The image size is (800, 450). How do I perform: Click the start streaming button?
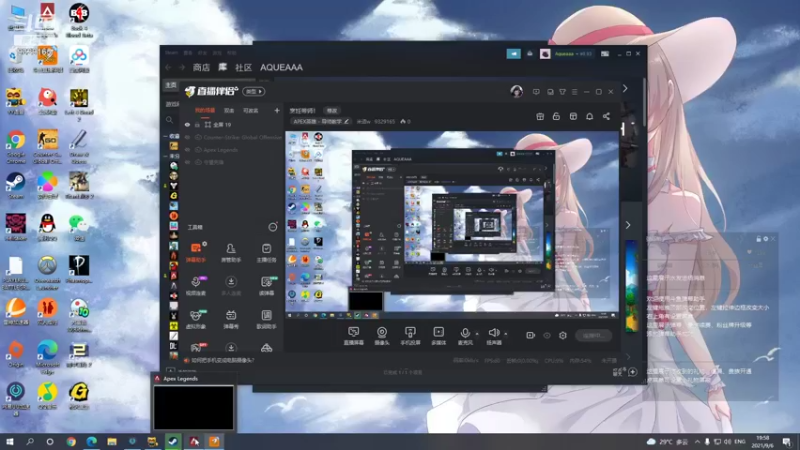[x=593, y=335]
